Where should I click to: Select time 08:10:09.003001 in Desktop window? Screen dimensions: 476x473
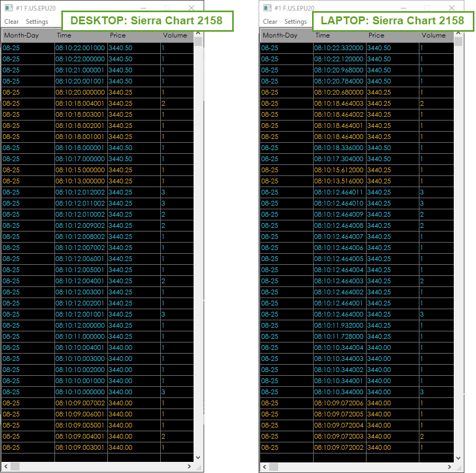[80, 448]
